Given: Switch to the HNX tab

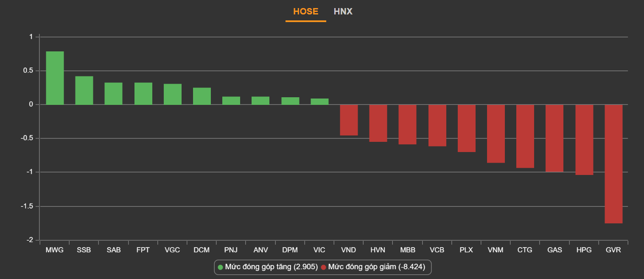Looking at the screenshot, I should tap(343, 11).
